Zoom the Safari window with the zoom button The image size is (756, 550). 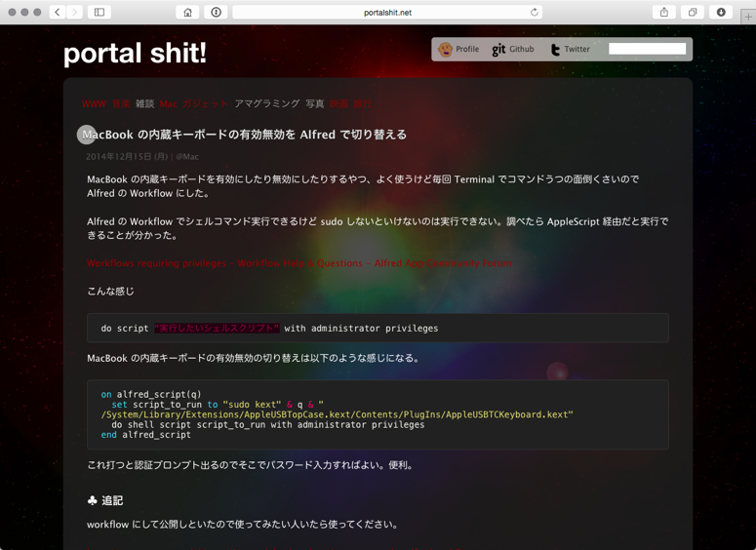tap(37, 12)
